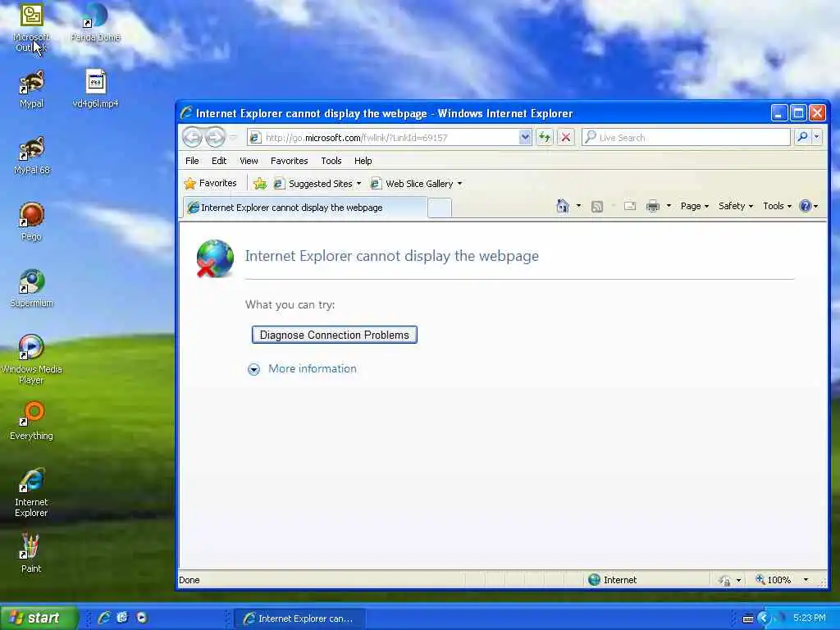Viewport: 840px width, 630px height.
Task: Open Microsoft Outlook desktop icon
Action: click(x=31, y=27)
